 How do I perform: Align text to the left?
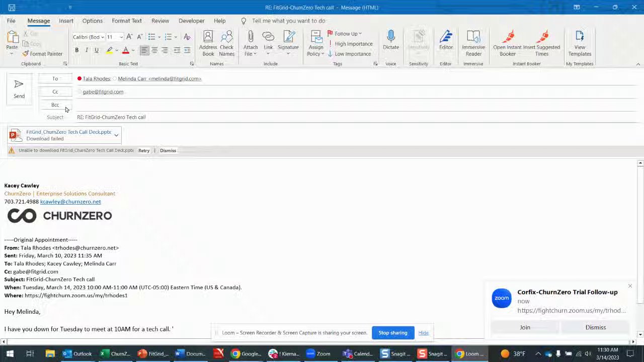click(144, 50)
